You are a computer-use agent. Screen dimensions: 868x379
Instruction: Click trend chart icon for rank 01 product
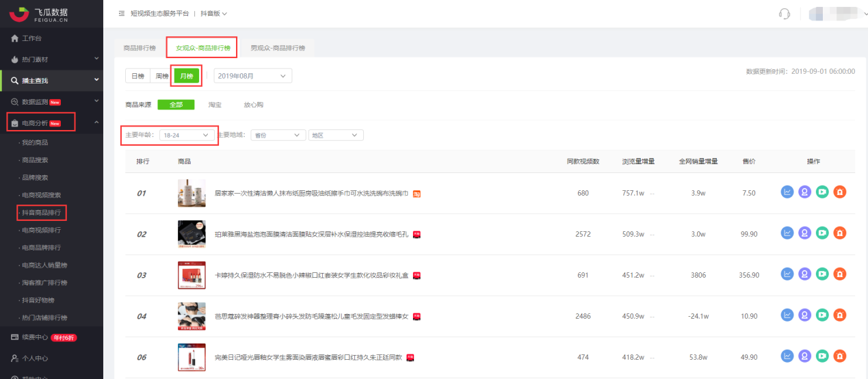[787, 193]
